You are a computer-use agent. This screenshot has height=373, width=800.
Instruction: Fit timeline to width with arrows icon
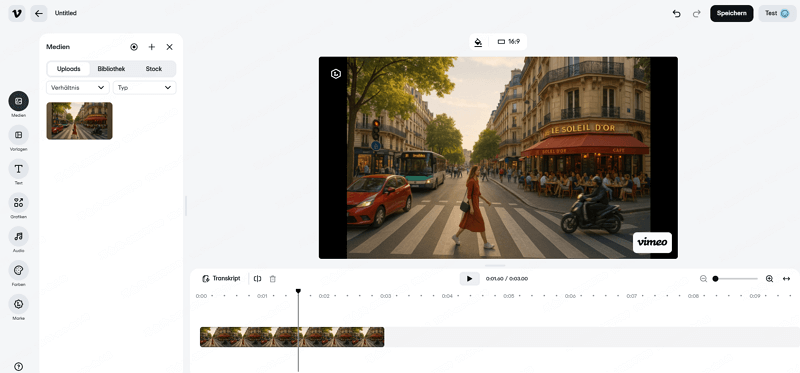pyautogui.click(x=786, y=279)
